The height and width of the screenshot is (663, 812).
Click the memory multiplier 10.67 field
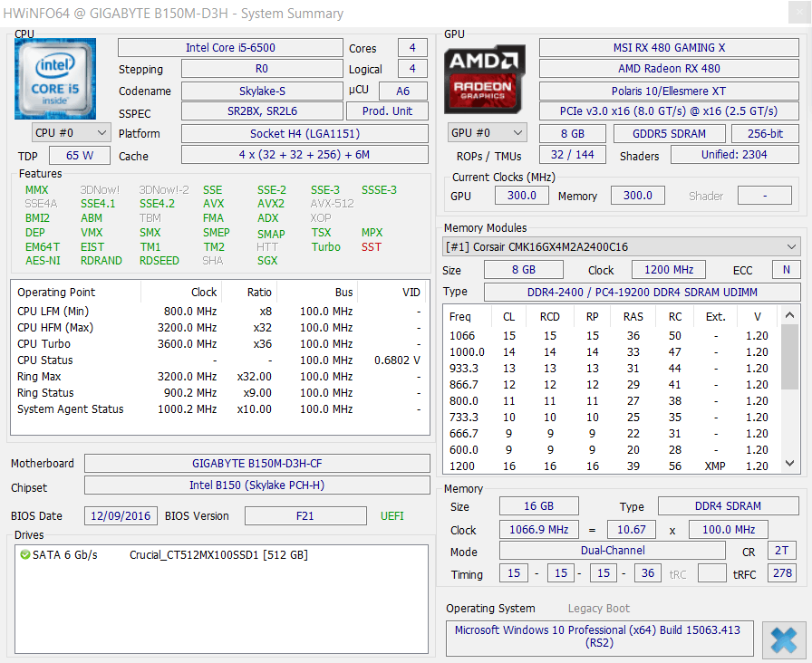[x=632, y=530]
